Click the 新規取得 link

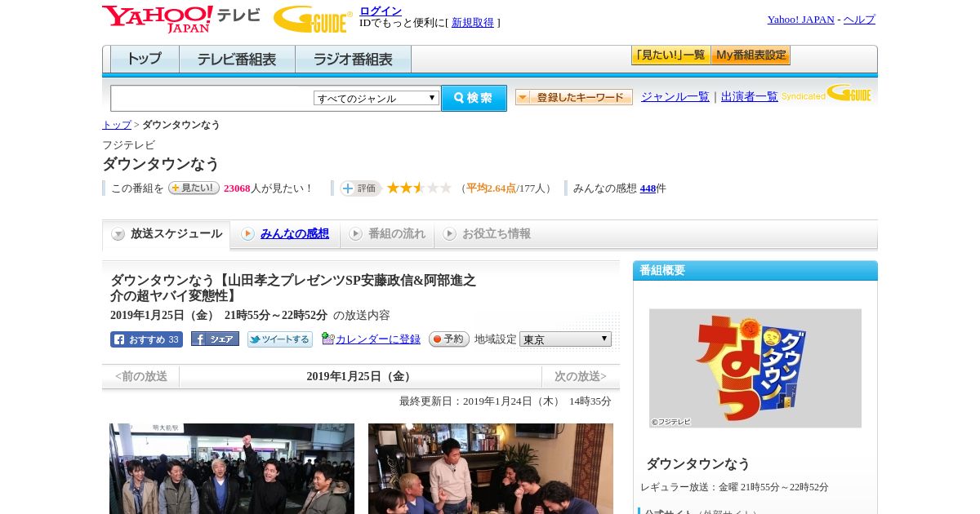pos(473,23)
